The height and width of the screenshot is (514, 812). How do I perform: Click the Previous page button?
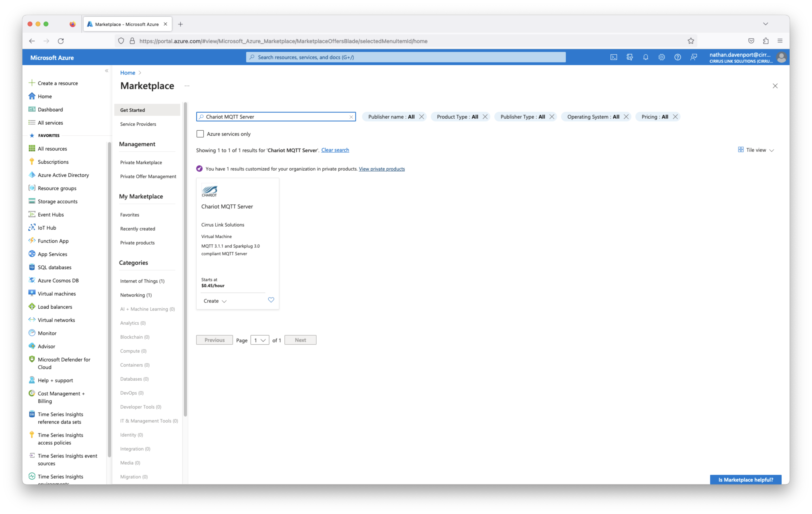(x=214, y=340)
